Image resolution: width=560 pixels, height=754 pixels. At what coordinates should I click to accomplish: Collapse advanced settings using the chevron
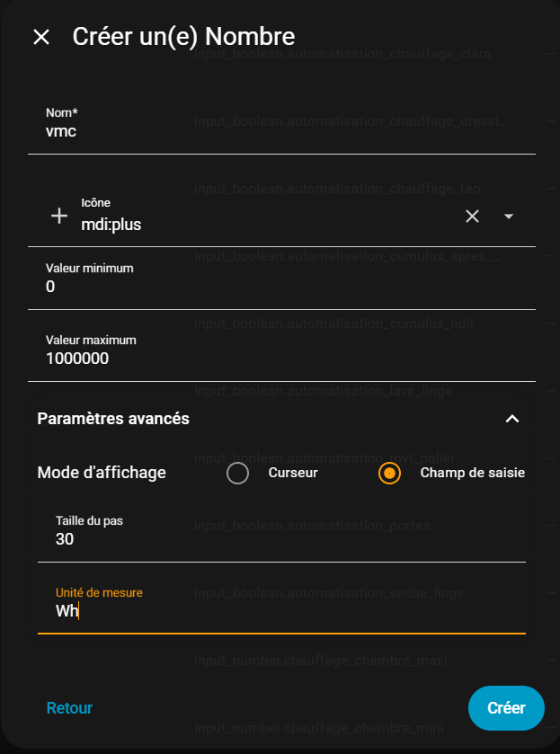(512, 419)
